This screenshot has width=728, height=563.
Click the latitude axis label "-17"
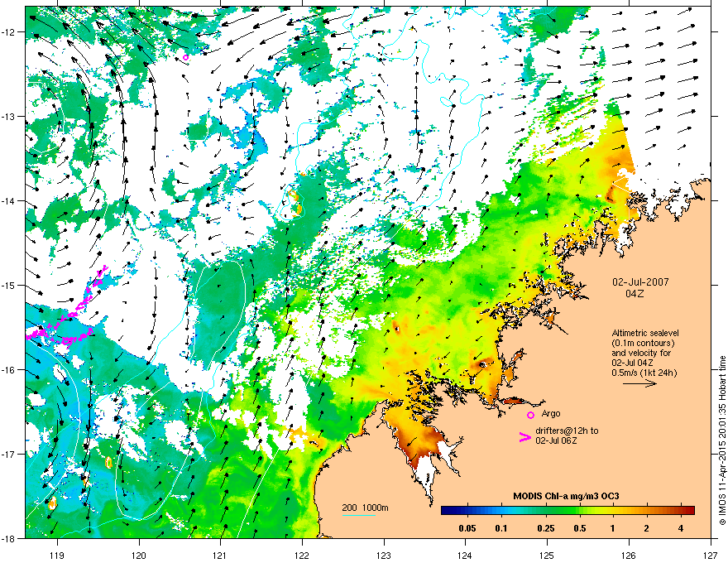click(9, 455)
